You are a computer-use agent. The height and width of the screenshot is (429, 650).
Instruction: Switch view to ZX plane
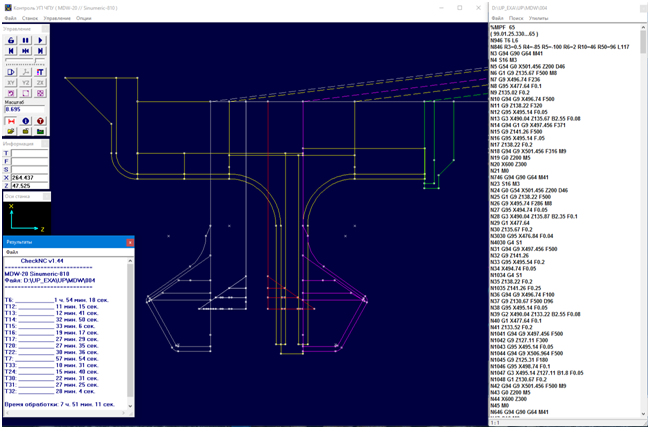(x=40, y=82)
